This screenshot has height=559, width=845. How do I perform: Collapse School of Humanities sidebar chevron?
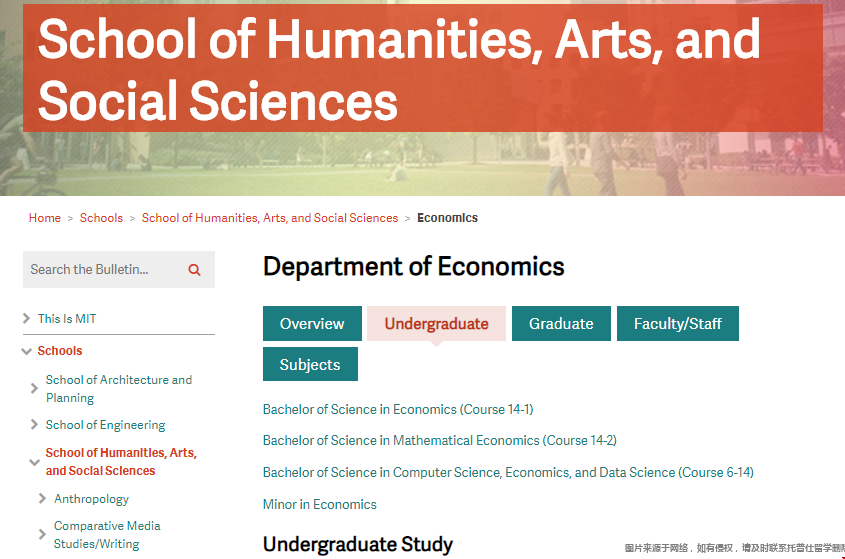point(35,462)
